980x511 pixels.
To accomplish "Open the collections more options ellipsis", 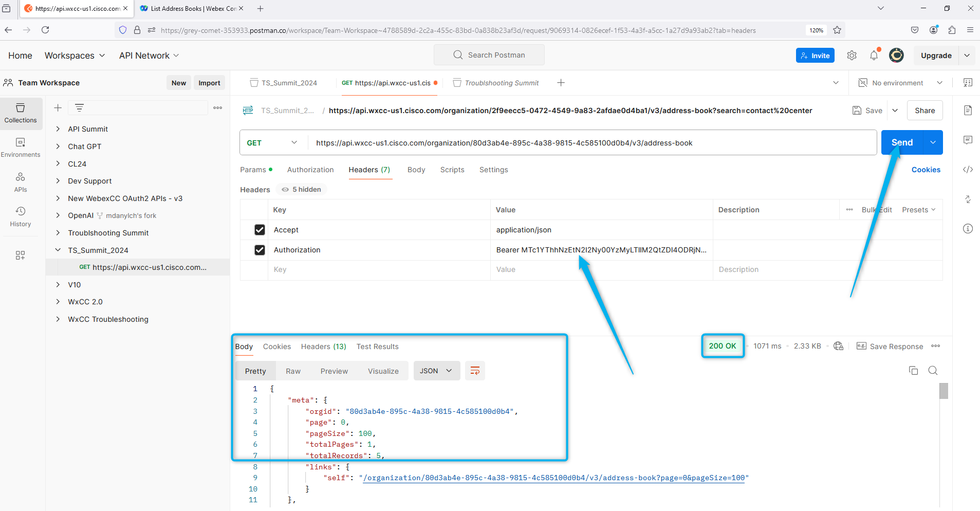I will pos(218,107).
